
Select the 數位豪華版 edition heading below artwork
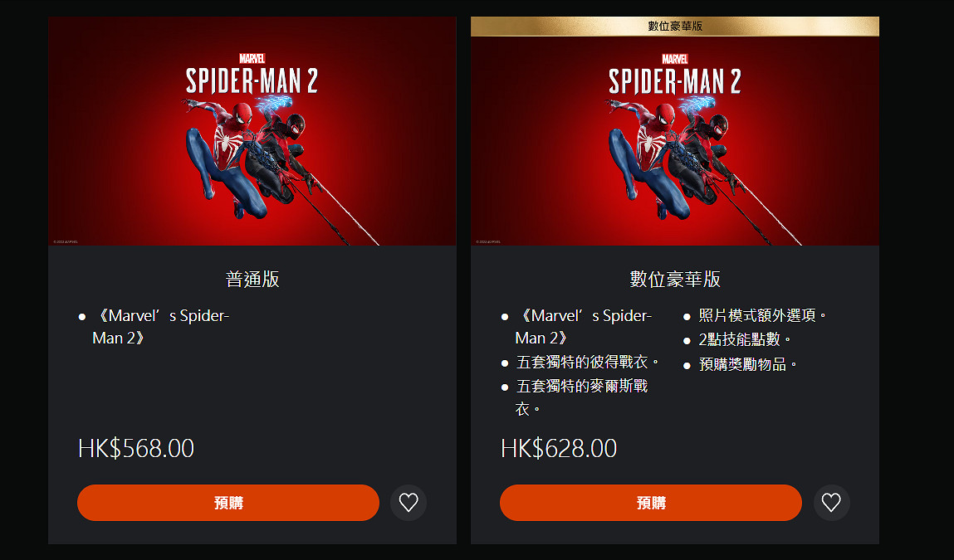tap(675, 279)
